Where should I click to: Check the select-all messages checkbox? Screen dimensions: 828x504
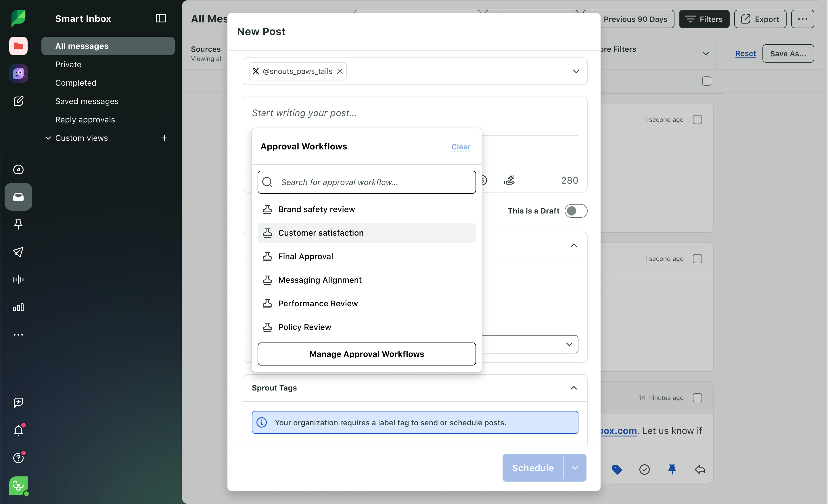tap(706, 81)
